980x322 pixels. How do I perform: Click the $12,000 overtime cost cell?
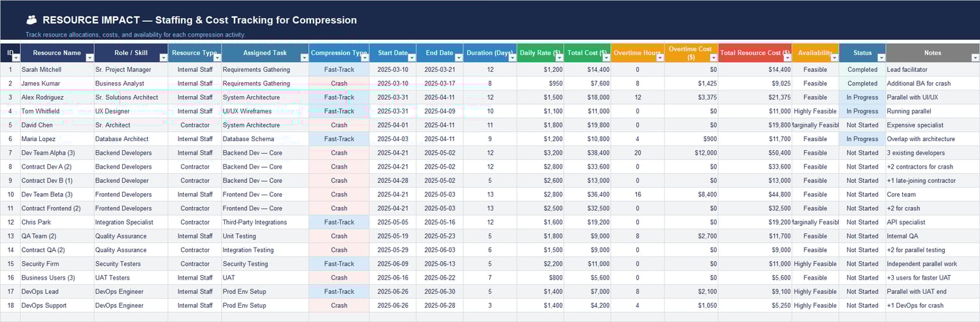coord(692,153)
